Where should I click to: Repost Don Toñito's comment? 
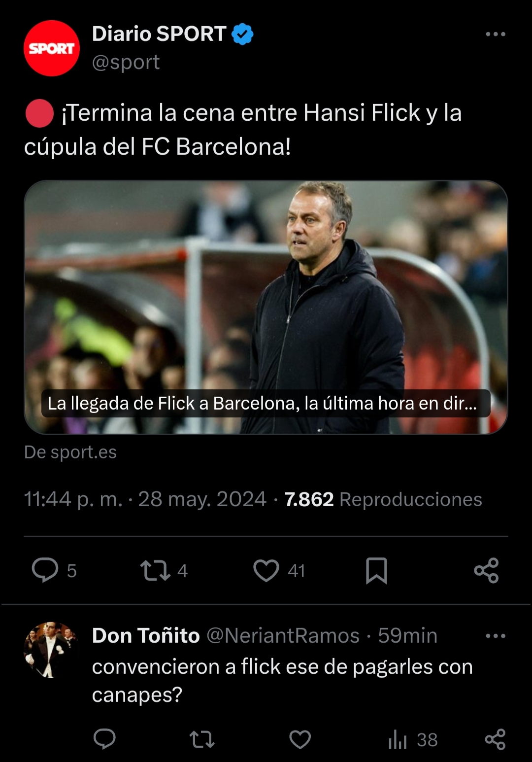point(202,739)
